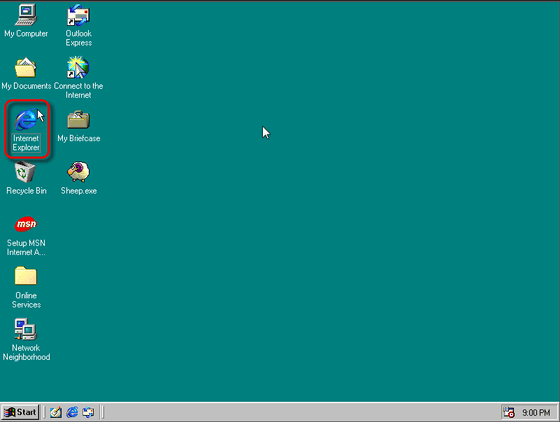This screenshot has width=560, height=422.
Task: Click the empty gray taskbar area
Action: click(x=300, y=412)
